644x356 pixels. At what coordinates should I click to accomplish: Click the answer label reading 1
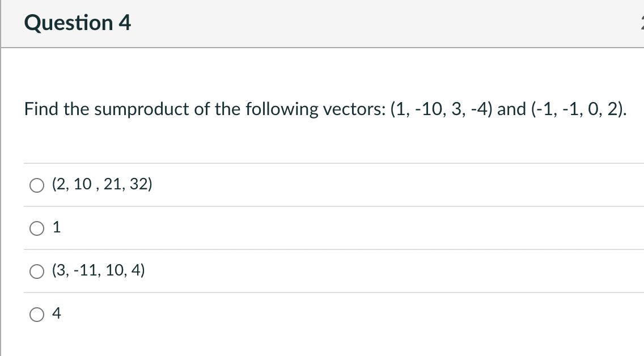(56, 228)
